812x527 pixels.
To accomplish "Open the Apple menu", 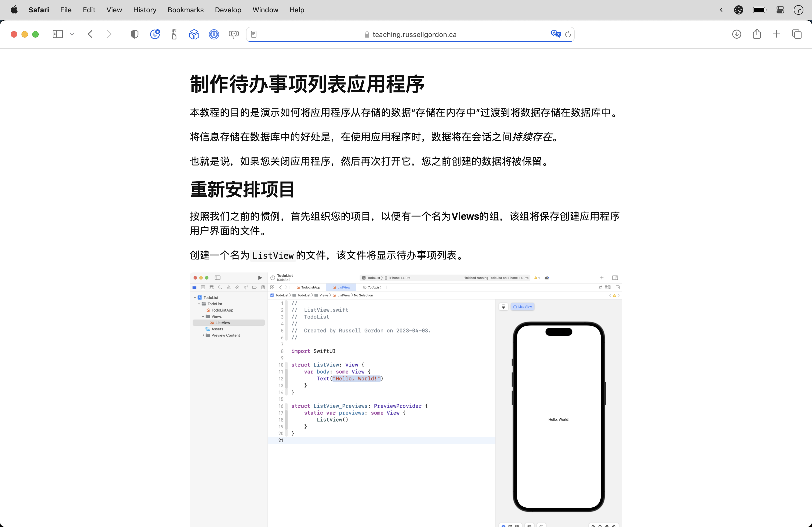I will (x=14, y=10).
